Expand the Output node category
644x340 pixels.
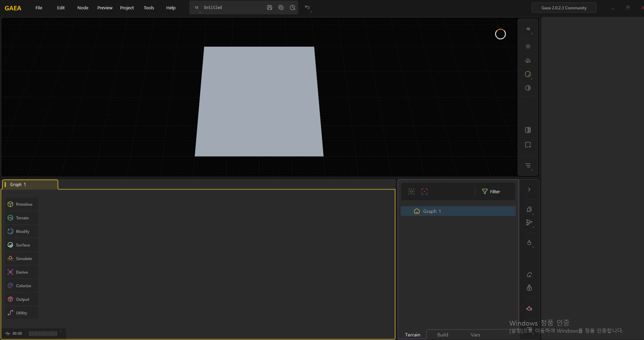coord(21,299)
